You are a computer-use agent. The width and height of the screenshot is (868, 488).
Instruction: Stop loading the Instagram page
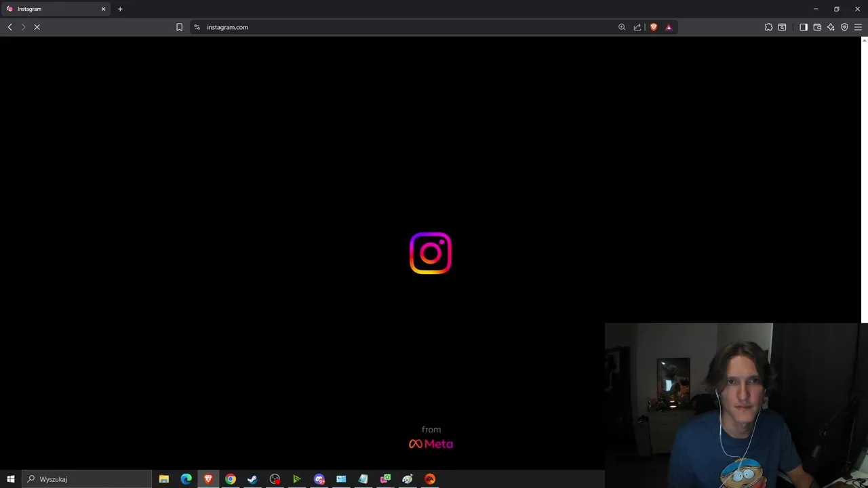(x=37, y=27)
